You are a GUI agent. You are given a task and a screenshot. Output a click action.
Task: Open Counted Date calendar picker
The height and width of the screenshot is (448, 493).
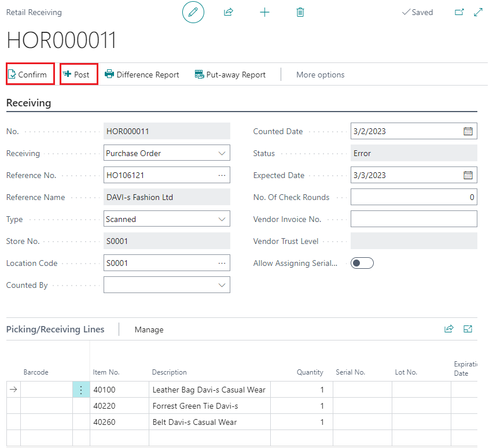pyautogui.click(x=468, y=131)
